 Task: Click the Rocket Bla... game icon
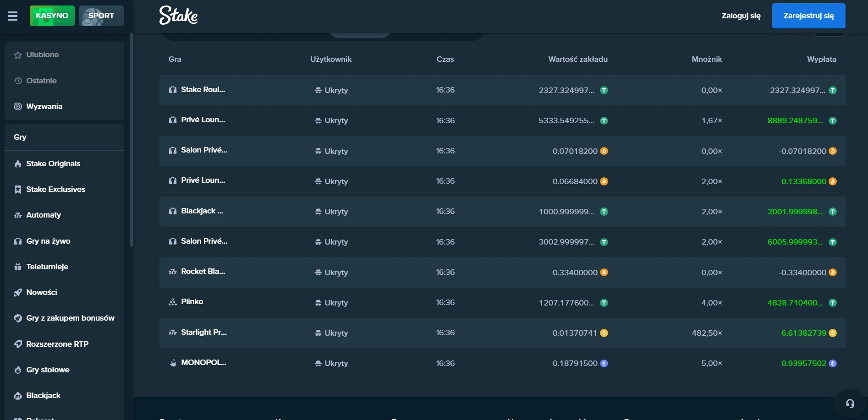(173, 272)
